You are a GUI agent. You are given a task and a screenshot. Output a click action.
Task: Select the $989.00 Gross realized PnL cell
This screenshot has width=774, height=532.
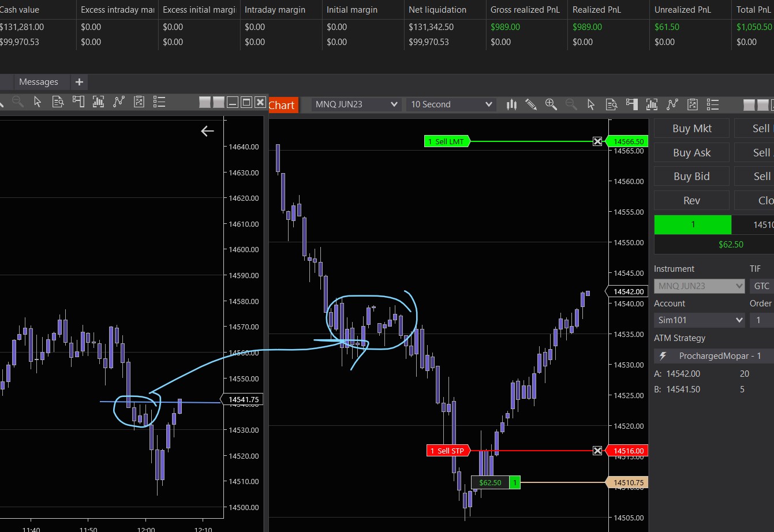pos(505,27)
